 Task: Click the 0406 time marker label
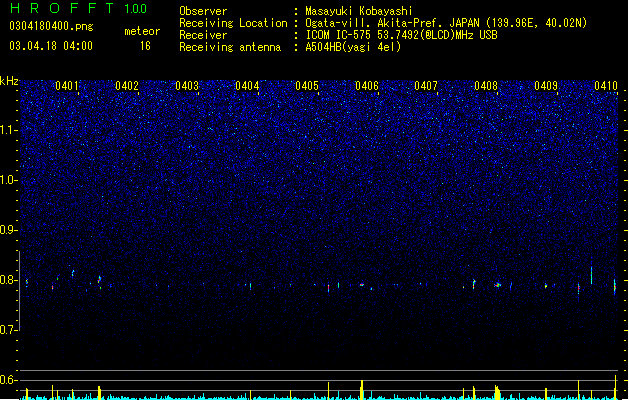click(367, 86)
